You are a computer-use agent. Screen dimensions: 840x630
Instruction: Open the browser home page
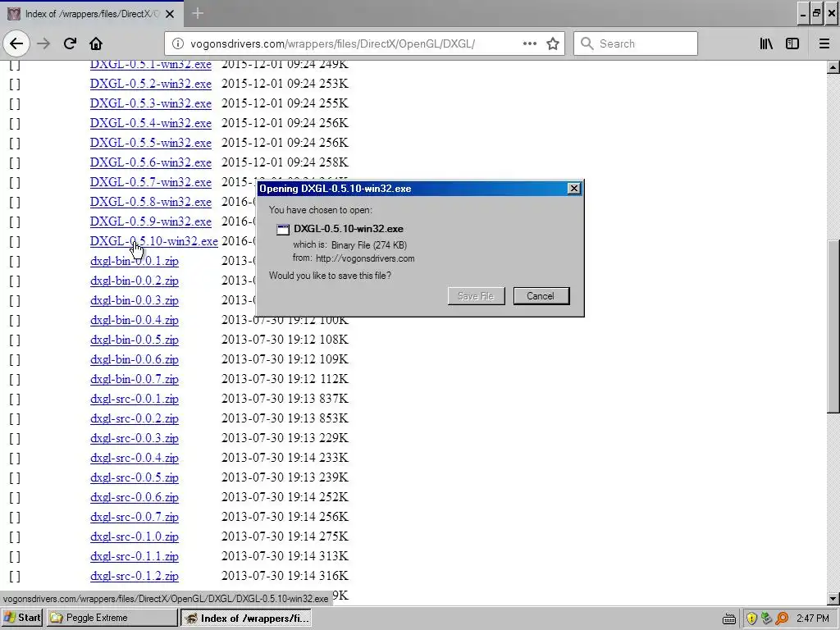point(96,43)
